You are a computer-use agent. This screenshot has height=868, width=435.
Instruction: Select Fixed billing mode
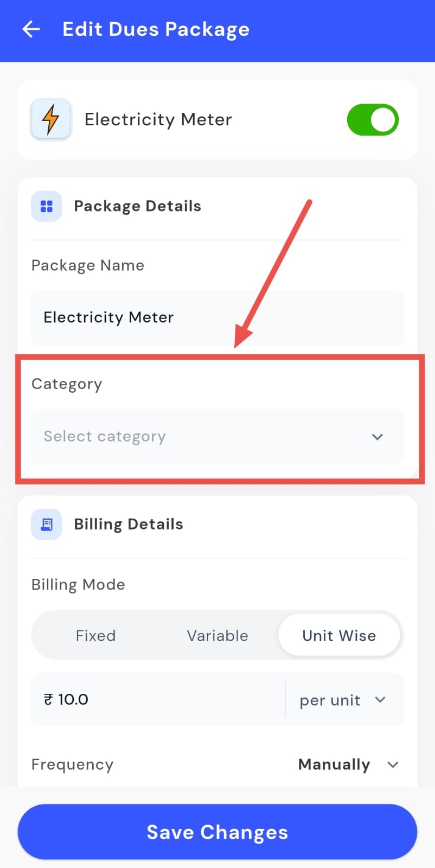(95, 635)
